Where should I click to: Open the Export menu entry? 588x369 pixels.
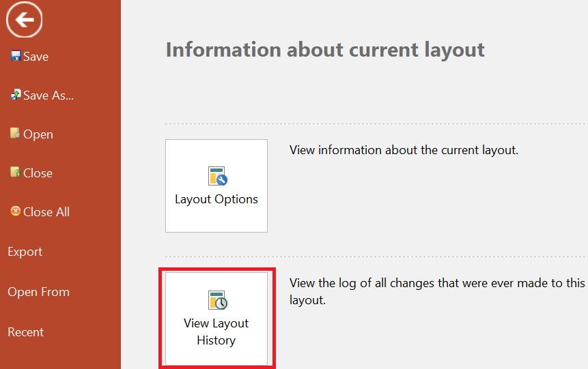pyautogui.click(x=25, y=252)
